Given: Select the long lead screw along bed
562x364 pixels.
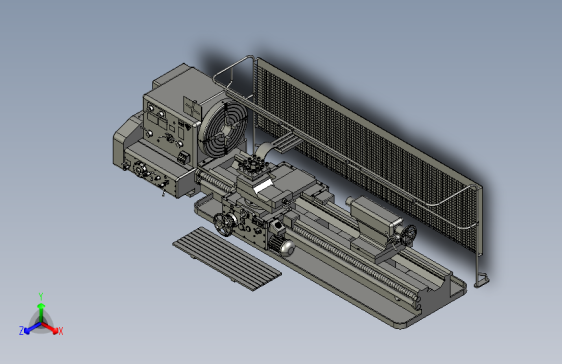Looking at the screenshot, I should (x=355, y=262).
